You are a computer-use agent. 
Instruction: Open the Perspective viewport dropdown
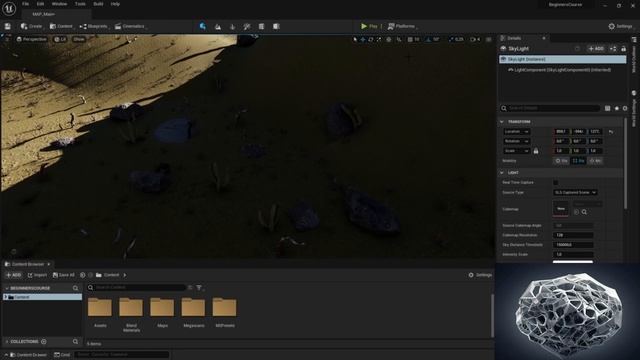coord(31,39)
